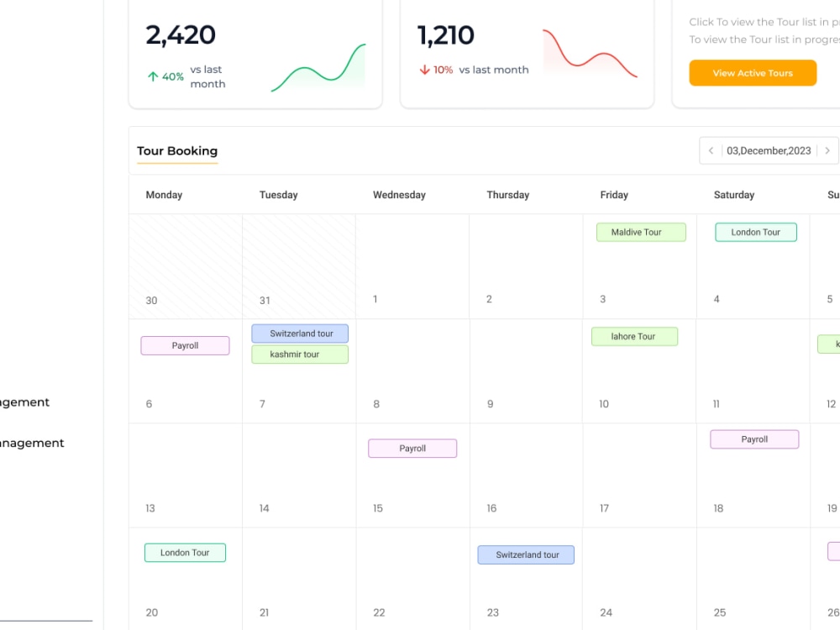This screenshot has height=630, width=840.
Task: Select calendar day 21
Action: (x=299, y=579)
